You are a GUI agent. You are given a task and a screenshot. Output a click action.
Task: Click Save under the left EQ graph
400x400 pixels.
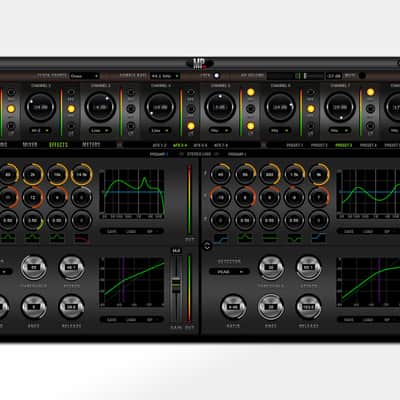point(112,231)
